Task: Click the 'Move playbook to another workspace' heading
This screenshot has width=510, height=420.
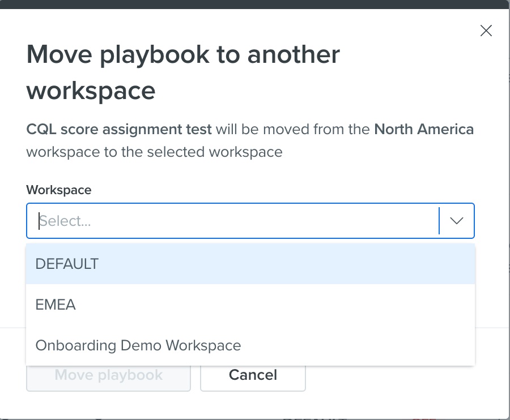Action: 183,72
